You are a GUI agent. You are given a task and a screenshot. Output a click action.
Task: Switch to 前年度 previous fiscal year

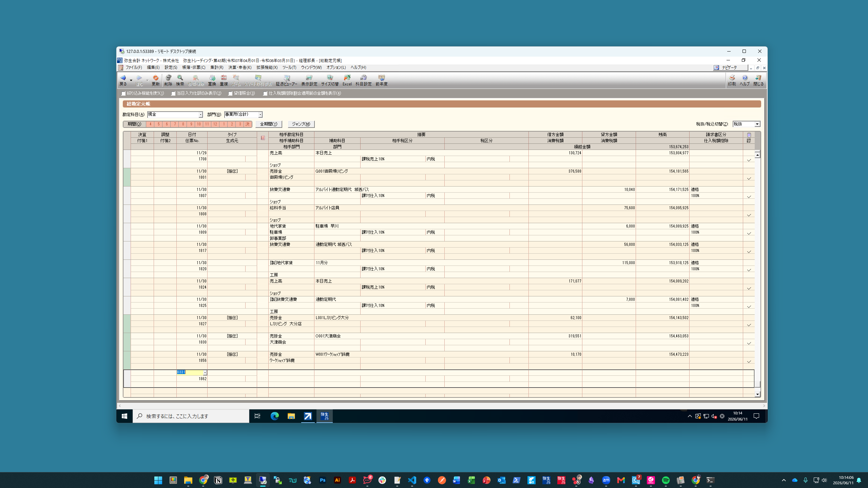tap(381, 80)
